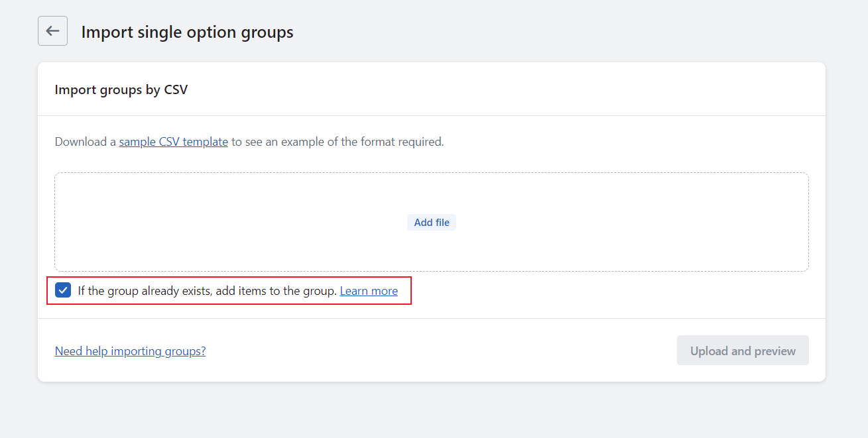Image resolution: width=868 pixels, height=438 pixels.
Task: Click the "Import groups by CSV" card heading
Action: [x=121, y=89]
